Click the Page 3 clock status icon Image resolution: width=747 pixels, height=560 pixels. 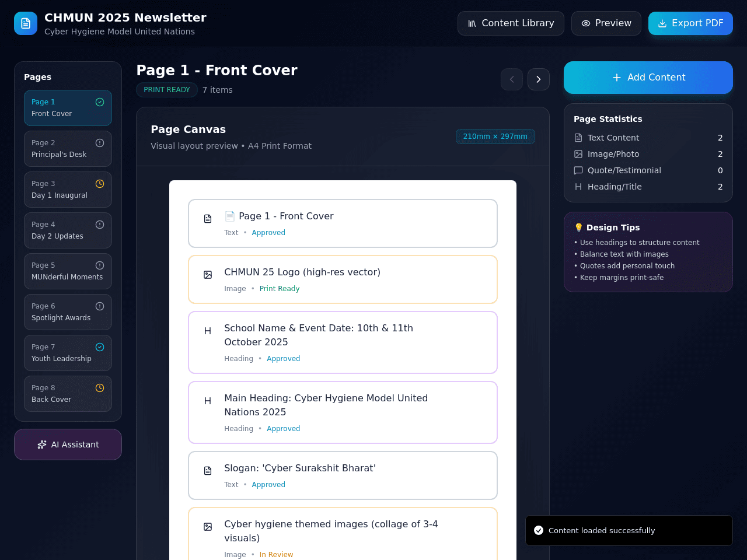[100, 184]
